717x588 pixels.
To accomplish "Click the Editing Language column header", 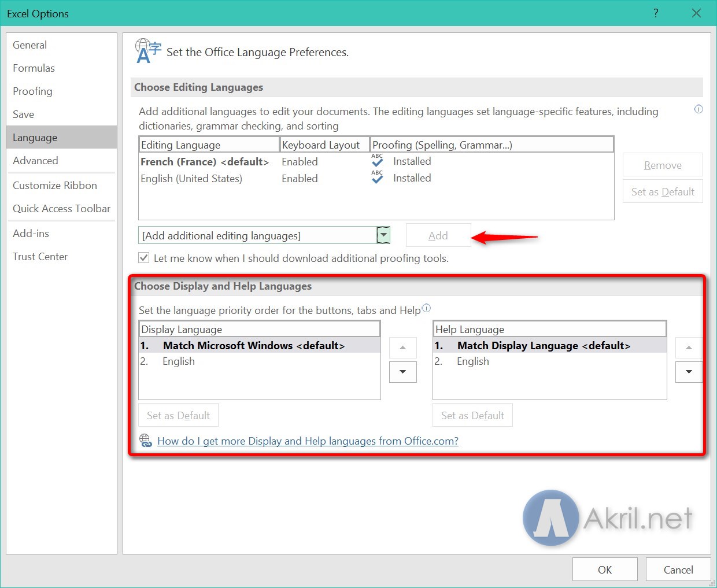I will point(209,145).
